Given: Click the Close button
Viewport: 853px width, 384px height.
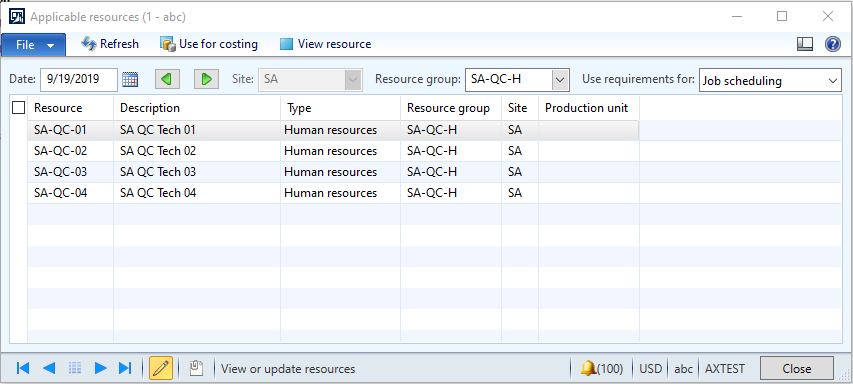Looking at the screenshot, I should (x=796, y=368).
